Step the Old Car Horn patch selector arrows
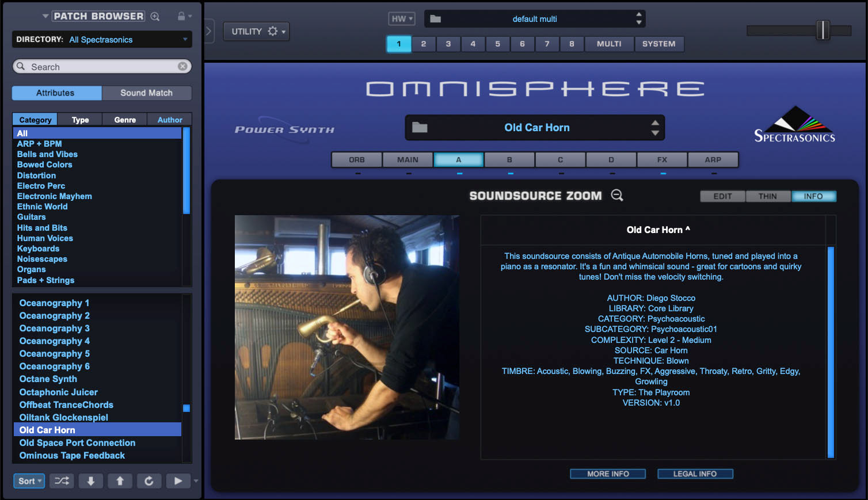This screenshot has height=500, width=868. [x=655, y=128]
